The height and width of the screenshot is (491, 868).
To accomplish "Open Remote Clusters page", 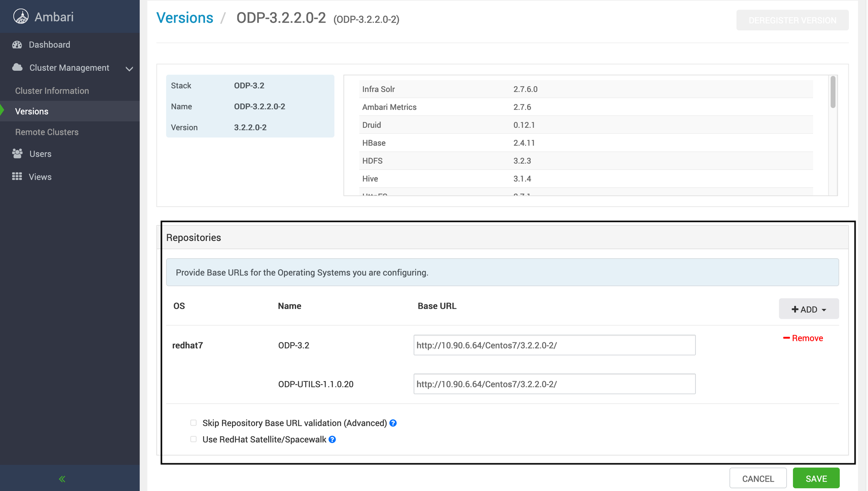I will click(x=47, y=132).
